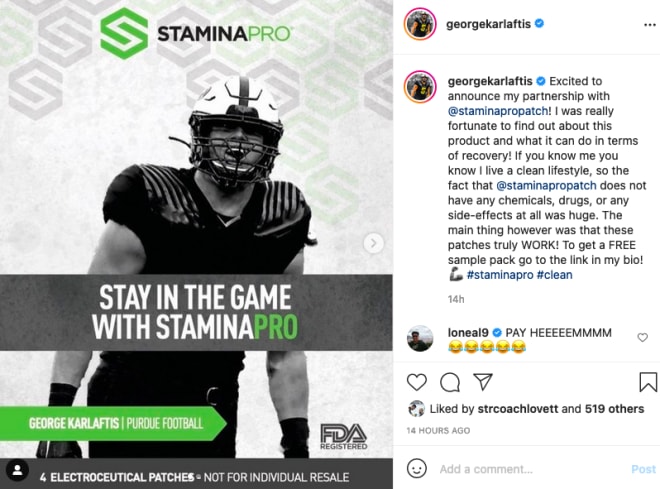Screen dimensions: 660x489
Task: Open more options three-dot menu
Action: point(649,25)
